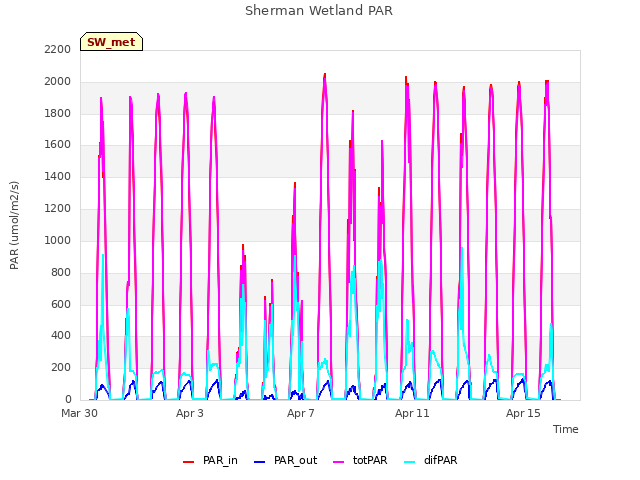Click the 600 y-axis tick label
640x480 pixels.
tap(61, 304)
